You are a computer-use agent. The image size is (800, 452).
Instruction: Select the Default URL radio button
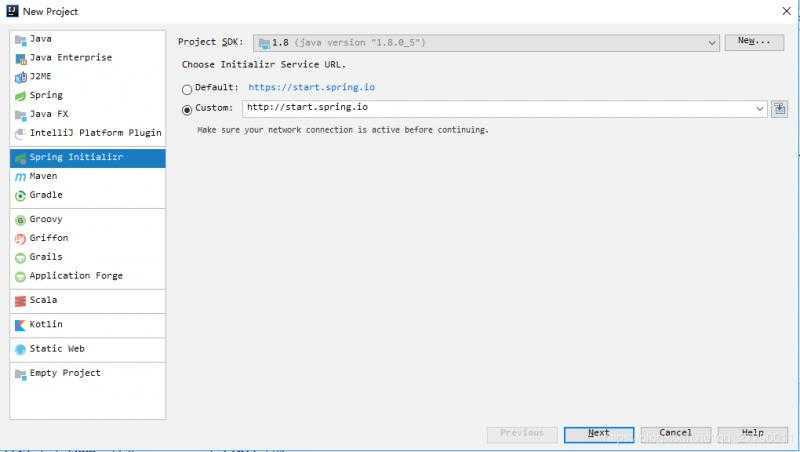click(187, 89)
